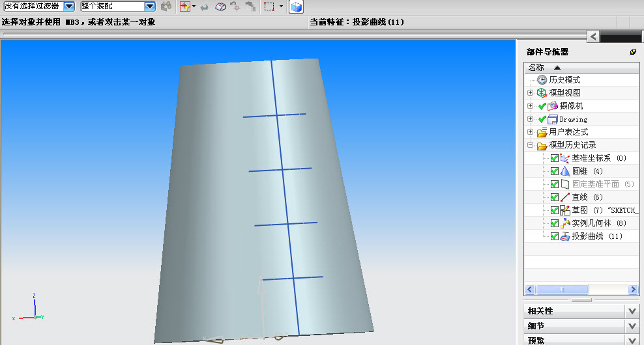Viewport: 644px width, 345px height.
Task: Click the navigator scrollbar right arrow
Action: tap(633, 289)
